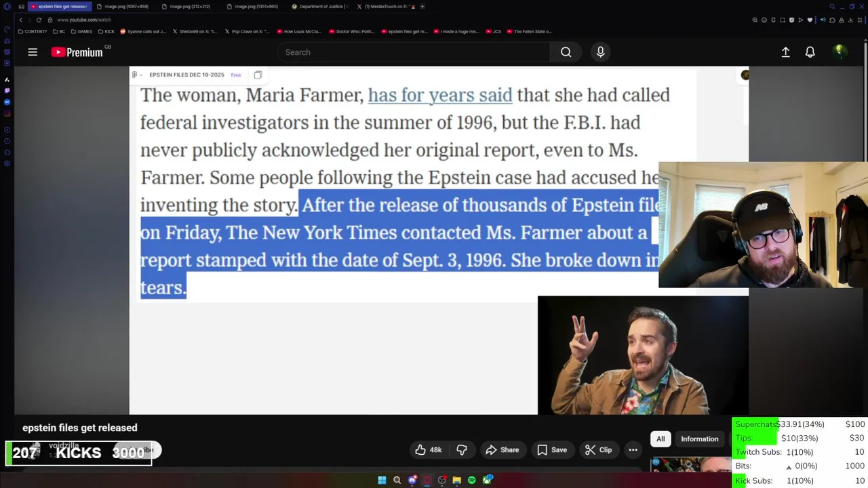
Task: Open the 'CONTENT?' bookmarks folder
Action: 33,31
